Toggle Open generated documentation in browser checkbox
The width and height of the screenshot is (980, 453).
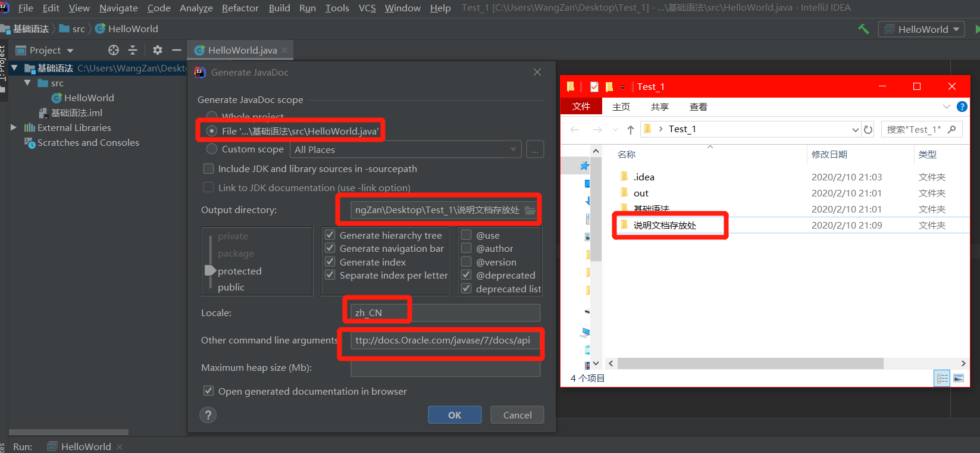point(208,391)
